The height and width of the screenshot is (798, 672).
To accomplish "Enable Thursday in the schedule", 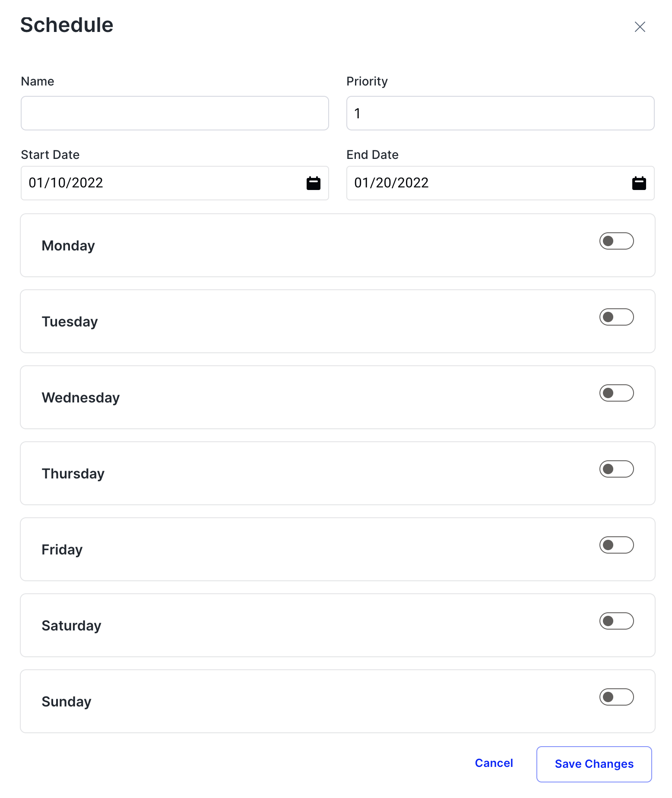I will (x=616, y=469).
